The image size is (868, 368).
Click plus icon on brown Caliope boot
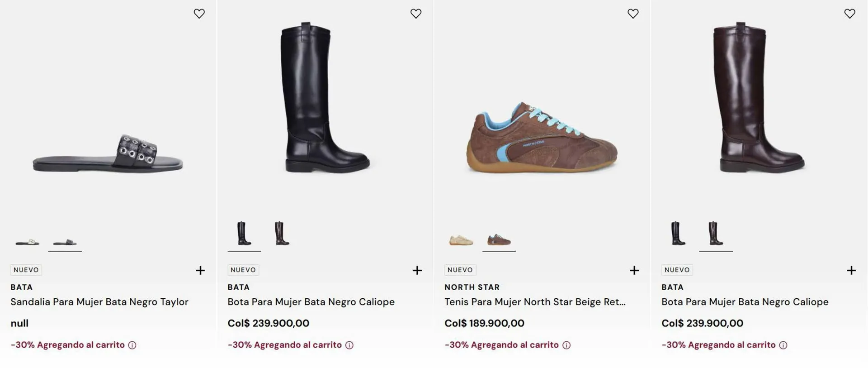pos(851,270)
